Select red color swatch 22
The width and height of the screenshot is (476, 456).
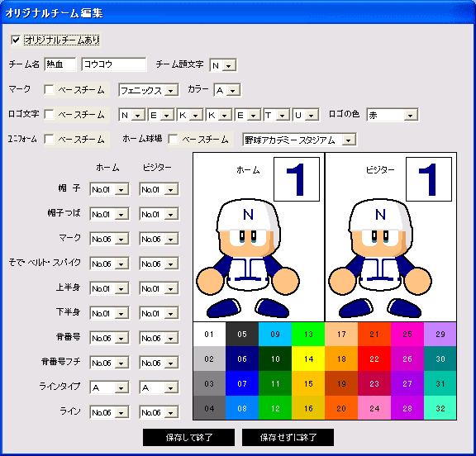pos(374,359)
